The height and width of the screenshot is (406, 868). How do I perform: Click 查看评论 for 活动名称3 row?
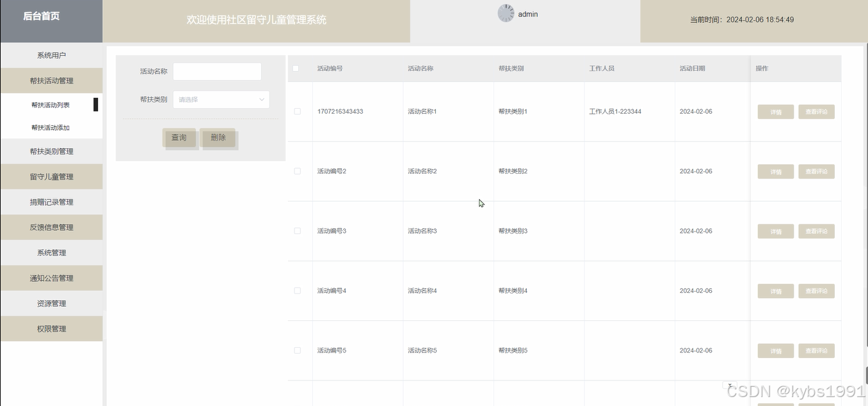click(x=816, y=231)
